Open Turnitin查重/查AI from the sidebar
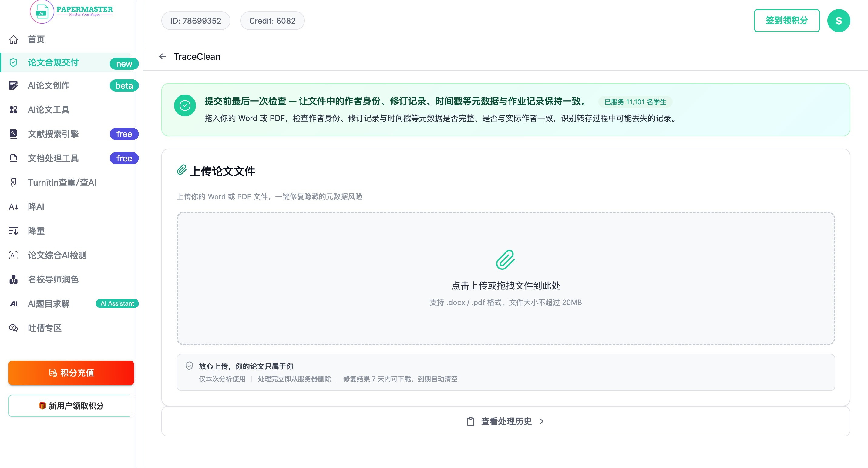The image size is (868, 468). click(x=62, y=182)
